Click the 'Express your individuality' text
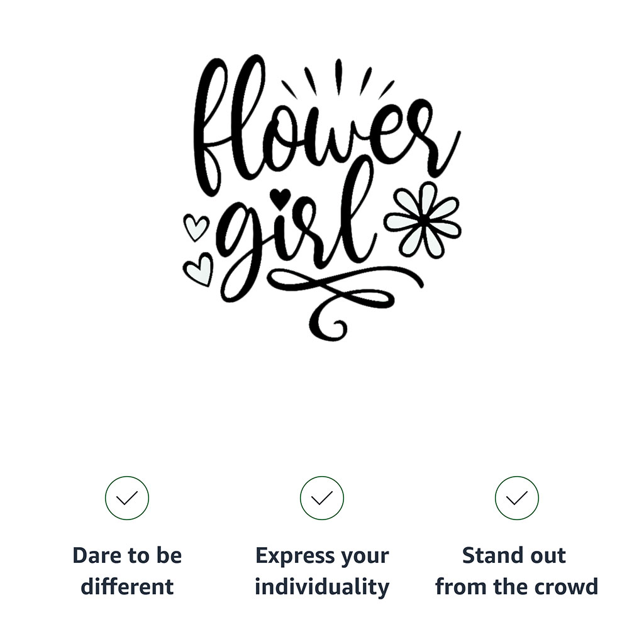The image size is (644, 644). click(322, 571)
